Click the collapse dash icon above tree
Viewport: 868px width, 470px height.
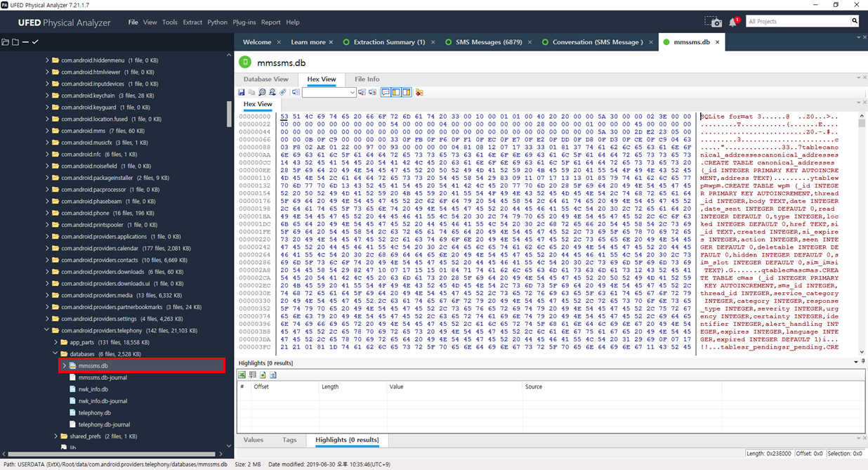click(x=25, y=42)
